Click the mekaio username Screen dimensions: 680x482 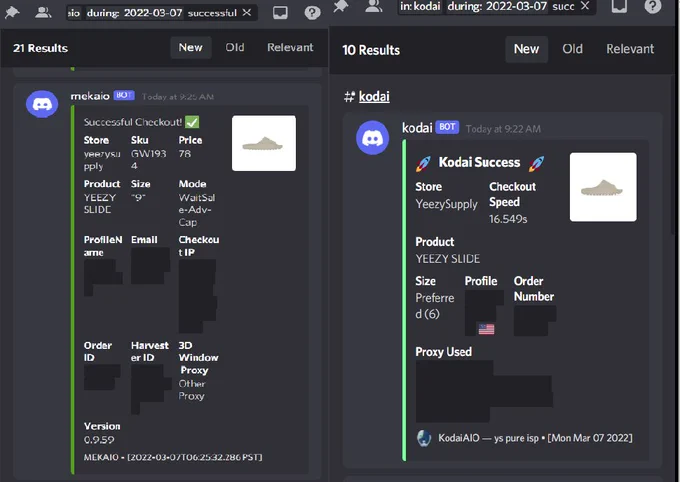pos(90,96)
